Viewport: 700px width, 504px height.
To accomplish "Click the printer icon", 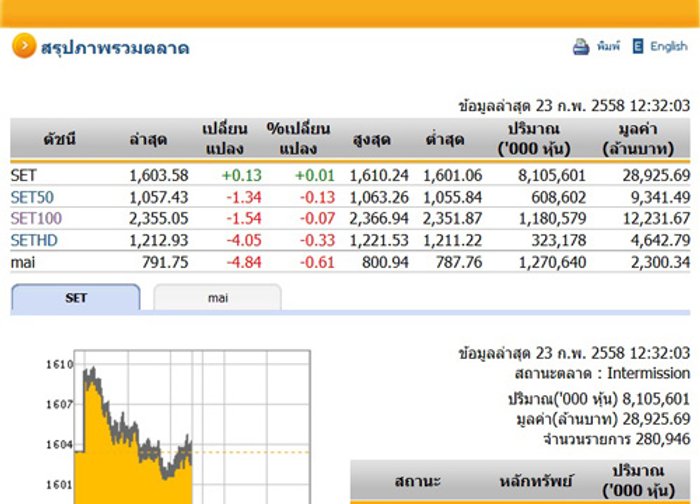I will pos(581,46).
